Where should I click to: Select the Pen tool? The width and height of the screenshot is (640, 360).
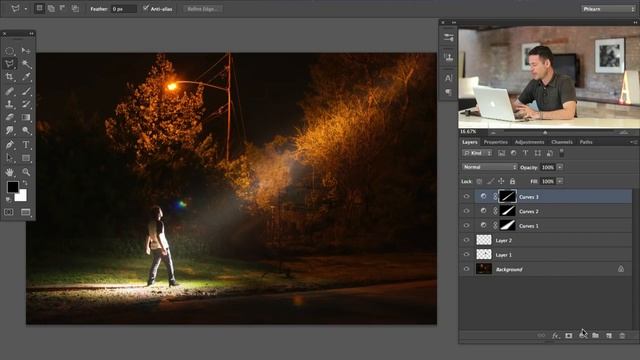click(x=9, y=144)
